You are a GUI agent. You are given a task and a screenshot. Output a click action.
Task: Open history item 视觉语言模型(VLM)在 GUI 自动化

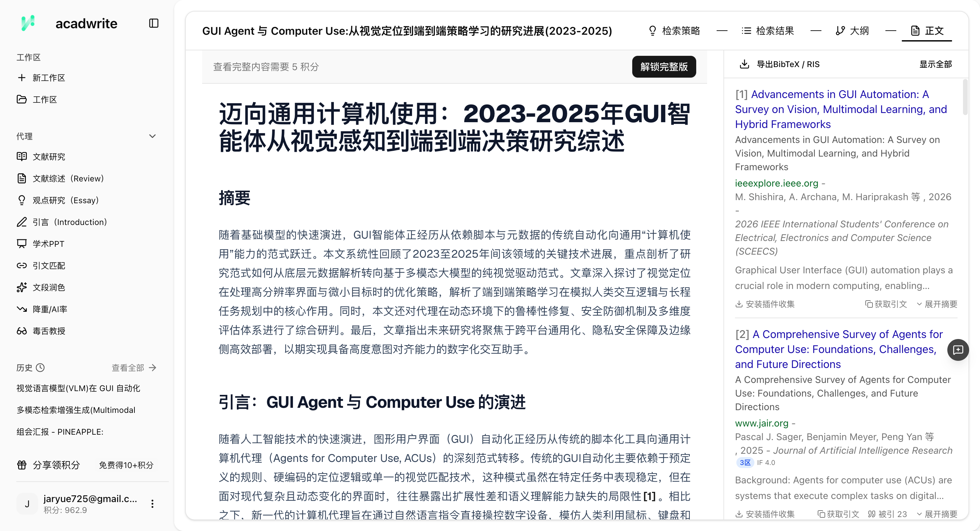click(78, 388)
